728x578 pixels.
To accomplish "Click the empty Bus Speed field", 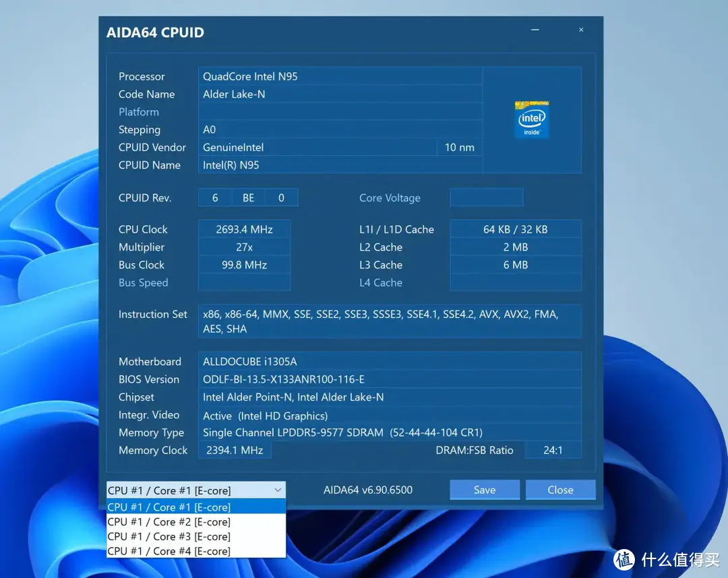I will click(x=244, y=282).
